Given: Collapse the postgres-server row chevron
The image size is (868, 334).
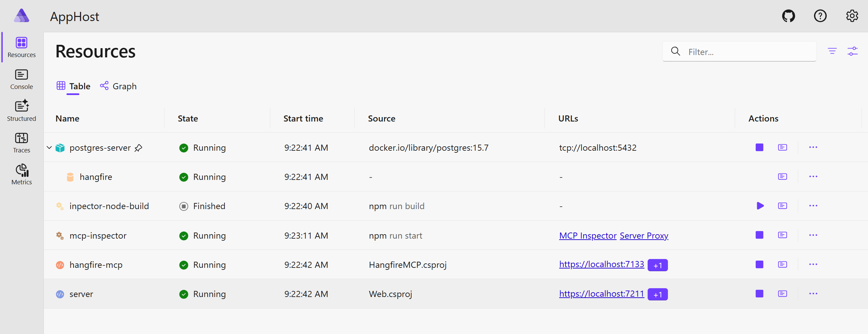Looking at the screenshot, I should (49, 147).
